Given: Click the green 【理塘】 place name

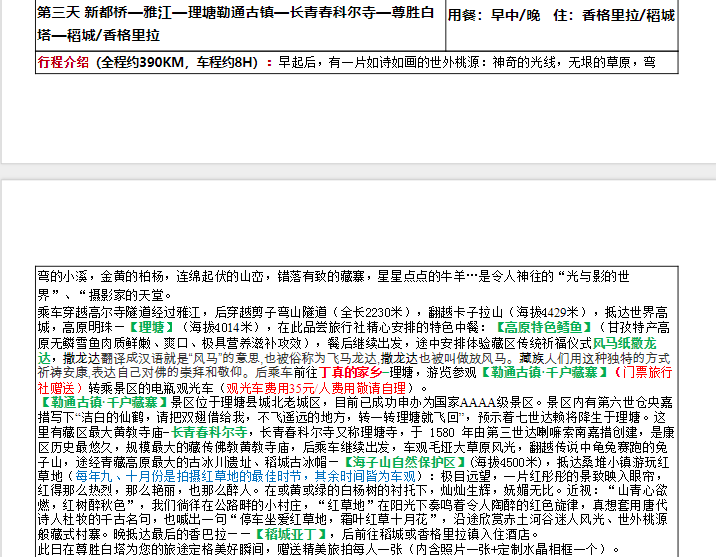Looking at the screenshot, I should click(x=156, y=326).
